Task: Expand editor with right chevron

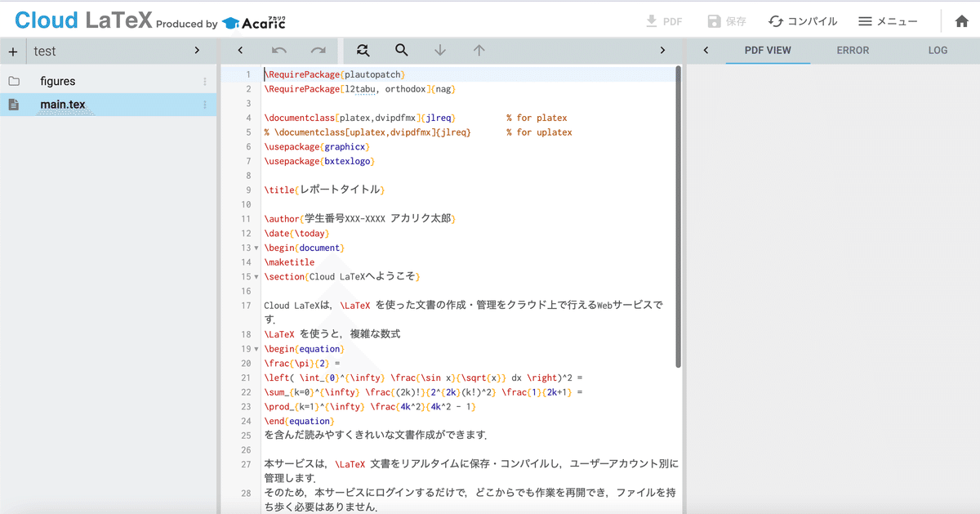Action: 662,51
